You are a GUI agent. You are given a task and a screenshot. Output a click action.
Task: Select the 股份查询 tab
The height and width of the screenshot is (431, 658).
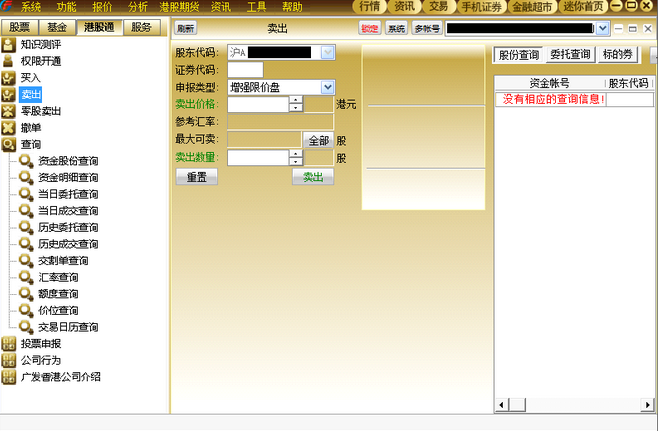(518, 55)
